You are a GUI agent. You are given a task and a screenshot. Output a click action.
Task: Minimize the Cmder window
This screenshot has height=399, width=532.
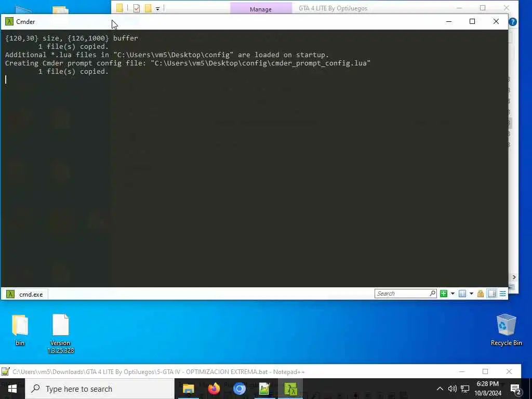[448, 22]
